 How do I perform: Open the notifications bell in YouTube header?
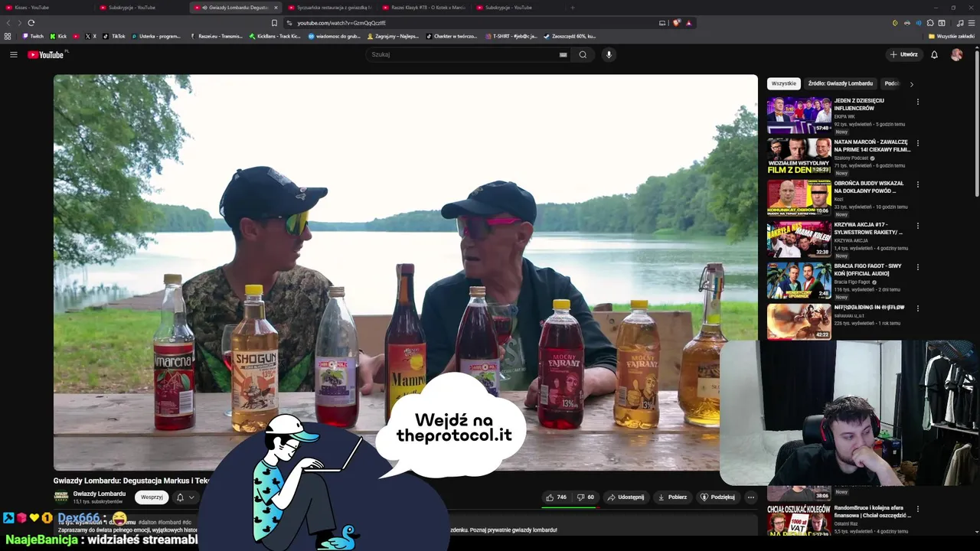pos(934,54)
